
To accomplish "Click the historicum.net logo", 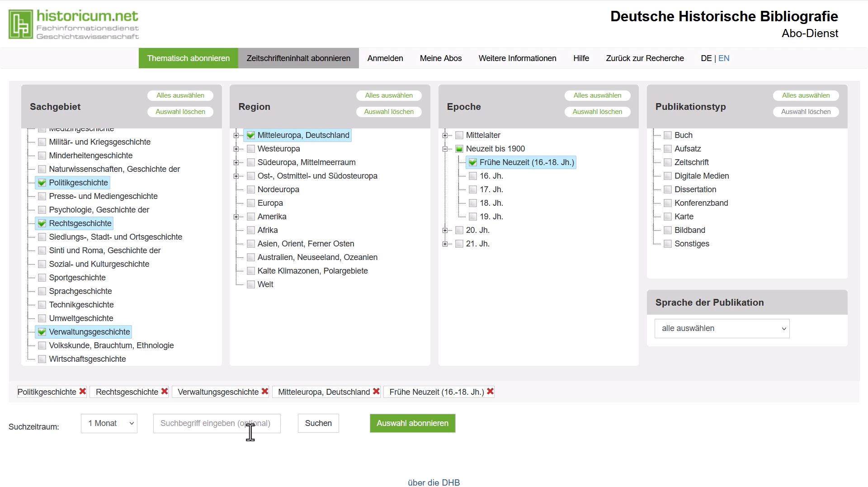I will pyautogui.click(x=74, y=24).
